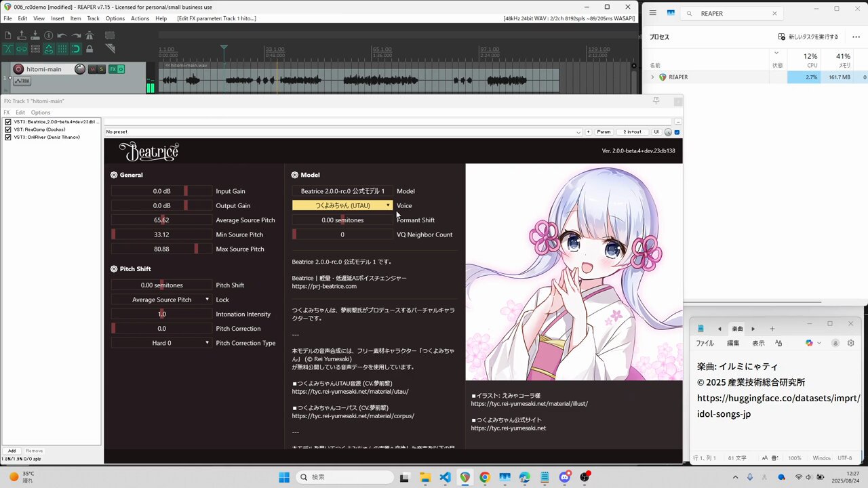This screenshot has width=868, height=488.
Task: Click the Average Source Pitch slider
Action: 161,220
